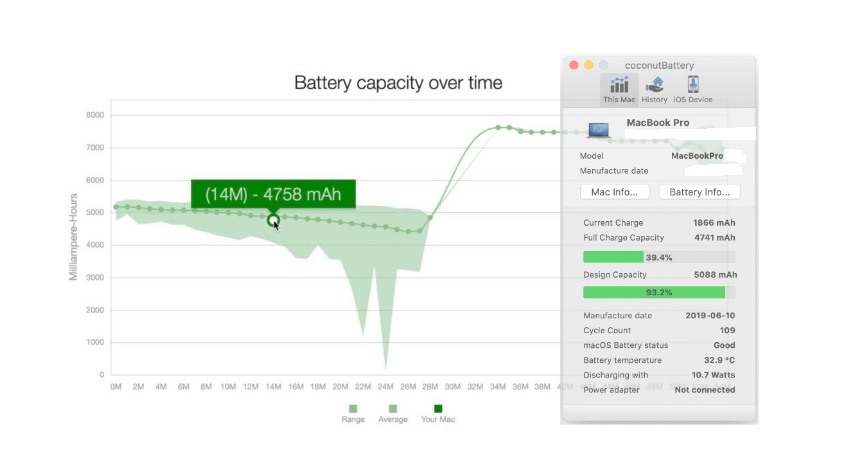Click the 0M label on the x-axis
The width and height of the screenshot is (856, 453).
click(x=116, y=386)
